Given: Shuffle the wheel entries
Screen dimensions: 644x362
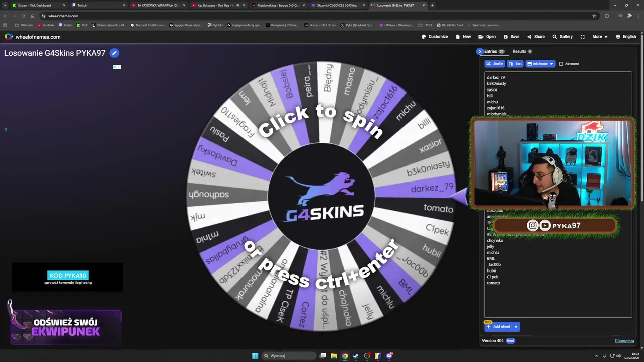Looking at the screenshot, I should click(x=494, y=64).
